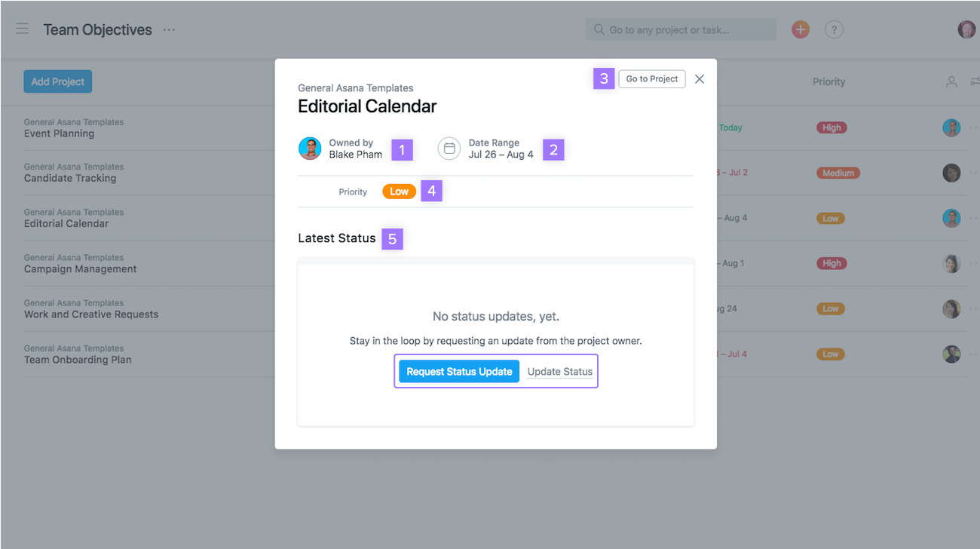Click the ellipsis beside Team Objectives

[169, 30]
